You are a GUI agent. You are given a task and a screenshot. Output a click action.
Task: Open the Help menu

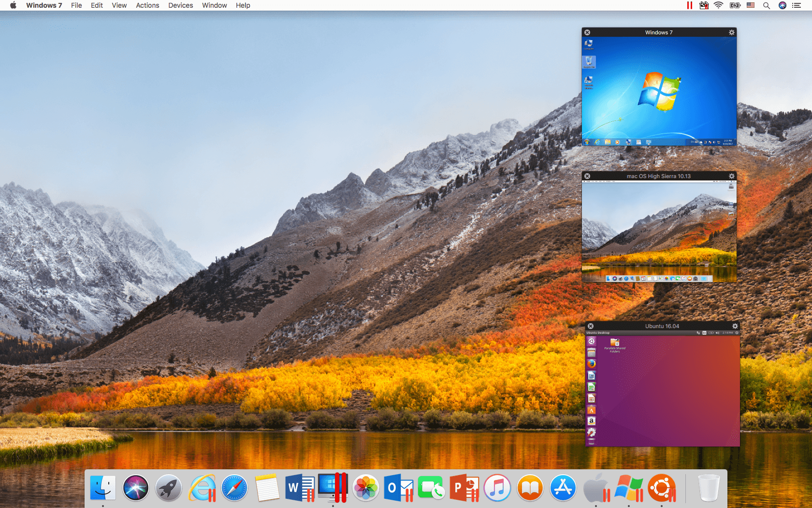point(243,5)
